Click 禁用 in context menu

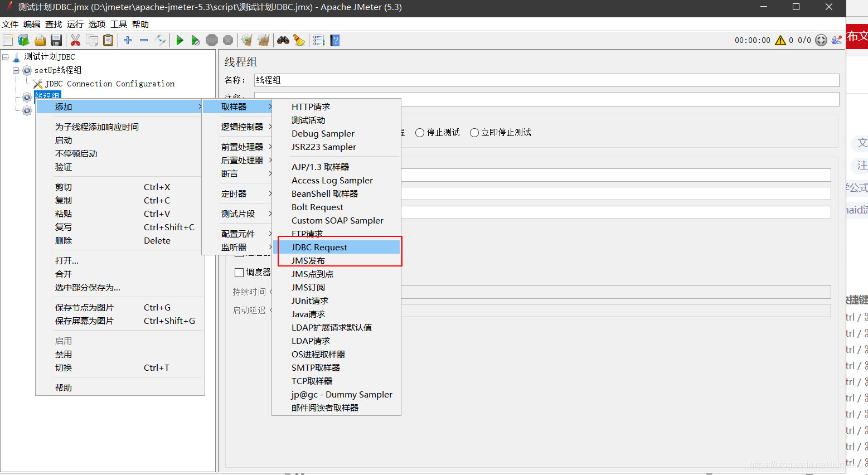click(120, 354)
